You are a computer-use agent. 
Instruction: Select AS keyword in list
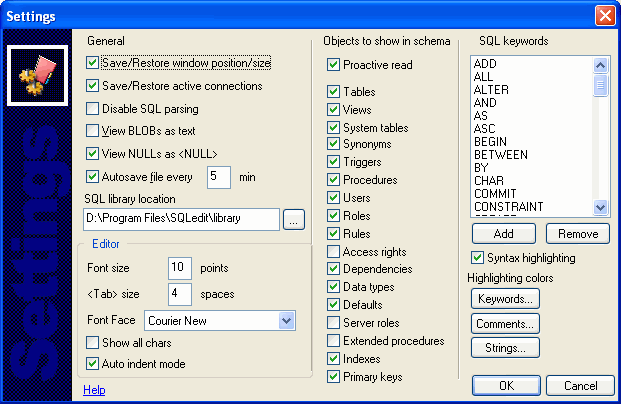pyautogui.click(x=481, y=116)
